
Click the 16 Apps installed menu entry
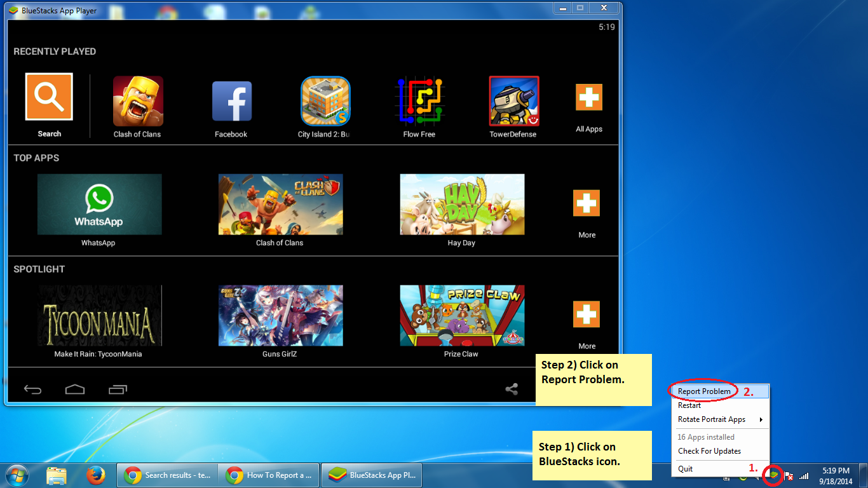(720, 437)
